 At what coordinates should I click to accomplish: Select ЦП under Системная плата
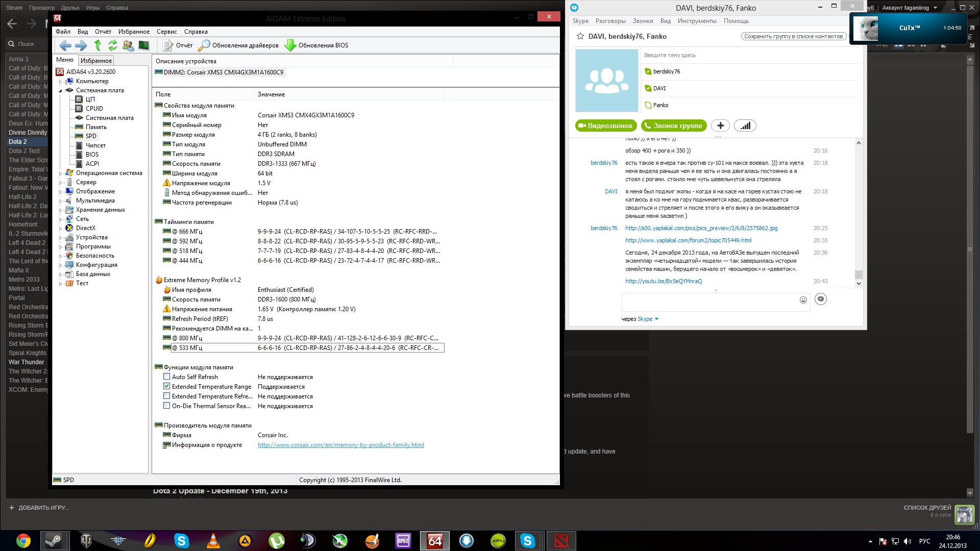coord(90,99)
